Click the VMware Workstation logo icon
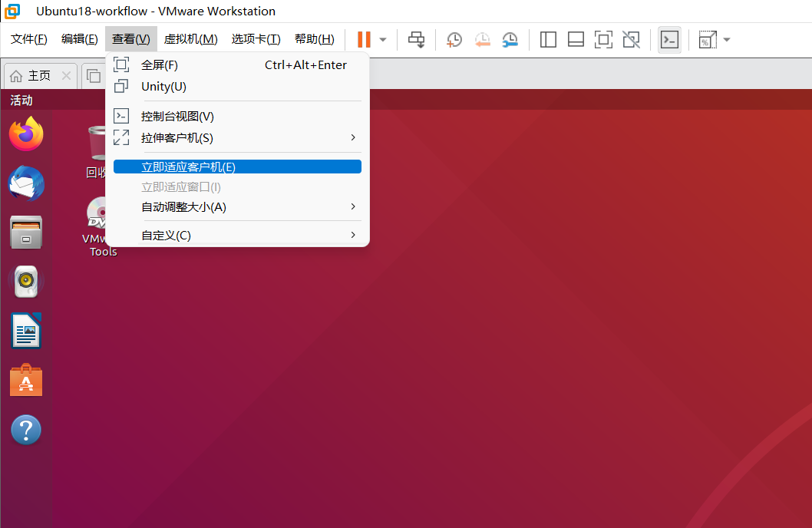 tap(12, 11)
